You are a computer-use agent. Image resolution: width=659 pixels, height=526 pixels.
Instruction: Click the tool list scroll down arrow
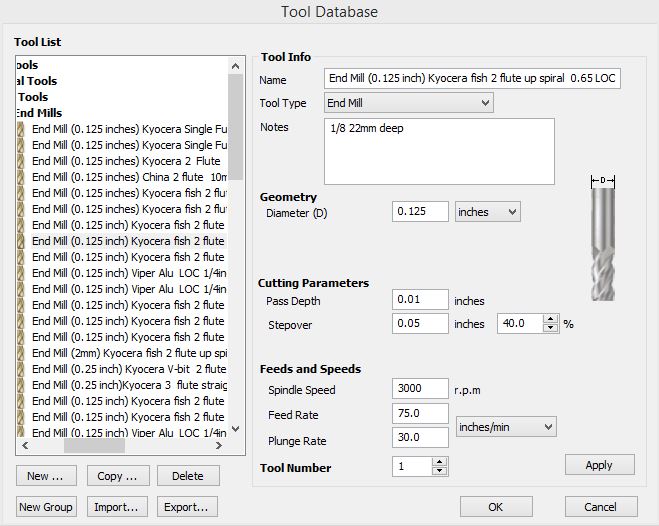pyautogui.click(x=236, y=429)
